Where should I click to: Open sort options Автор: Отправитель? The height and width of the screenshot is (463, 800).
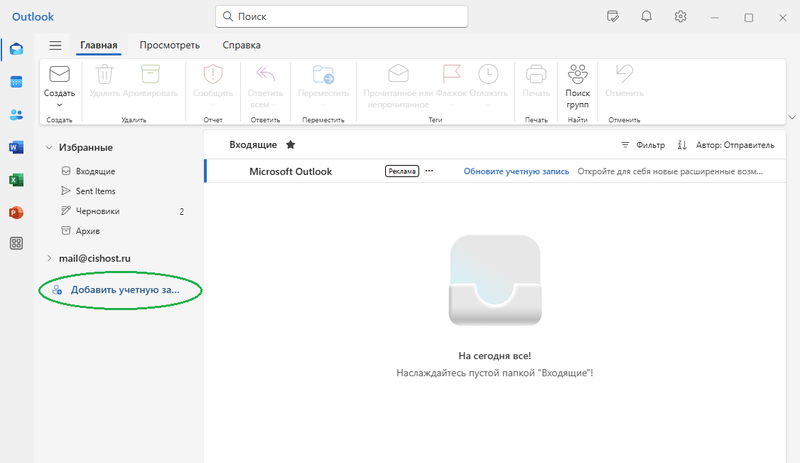point(735,145)
